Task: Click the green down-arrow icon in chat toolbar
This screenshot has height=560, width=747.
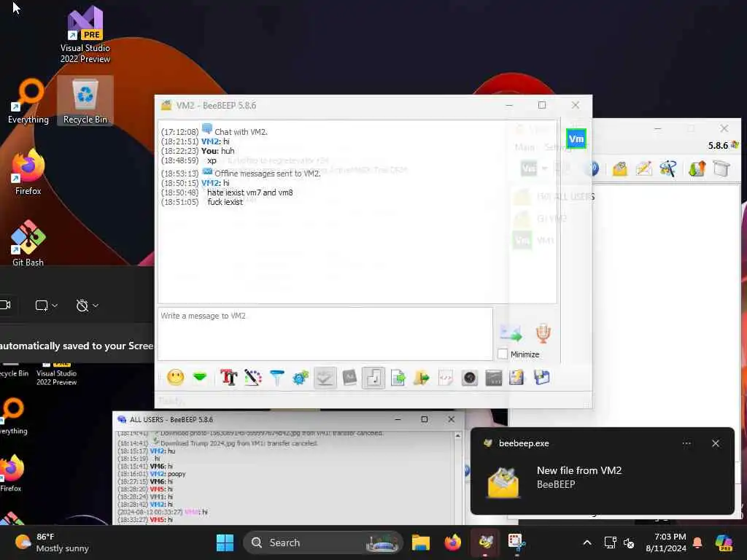Action: click(200, 378)
